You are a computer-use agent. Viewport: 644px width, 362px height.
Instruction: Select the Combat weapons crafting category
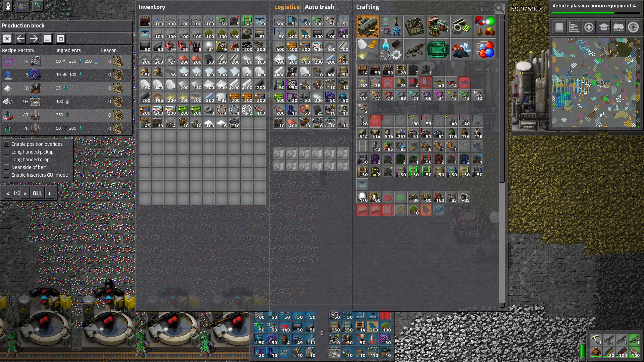click(415, 50)
